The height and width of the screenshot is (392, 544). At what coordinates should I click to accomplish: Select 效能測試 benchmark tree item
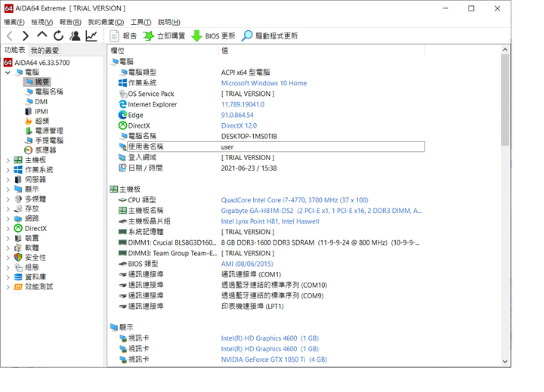coord(33,286)
